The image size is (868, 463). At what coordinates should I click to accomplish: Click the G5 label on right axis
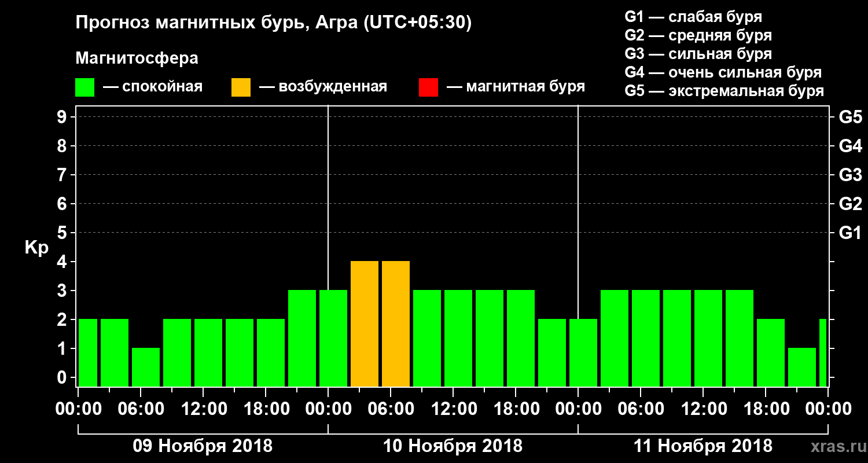click(851, 117)
